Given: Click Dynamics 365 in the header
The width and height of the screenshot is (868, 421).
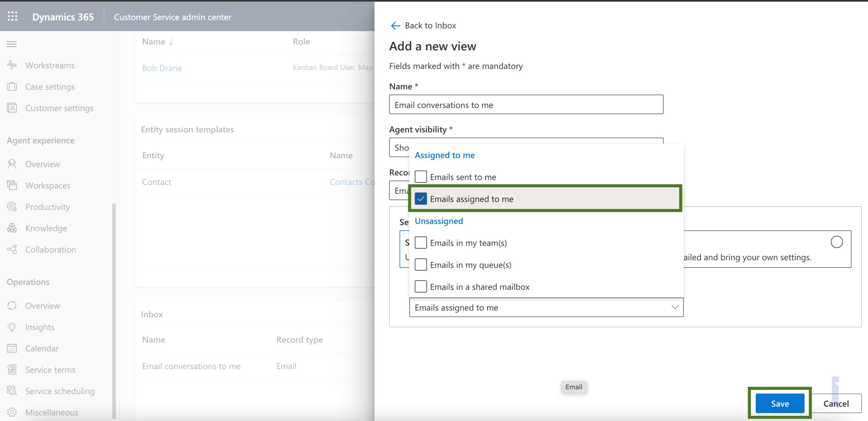Looking at the screenshot, I should point(63,17).
